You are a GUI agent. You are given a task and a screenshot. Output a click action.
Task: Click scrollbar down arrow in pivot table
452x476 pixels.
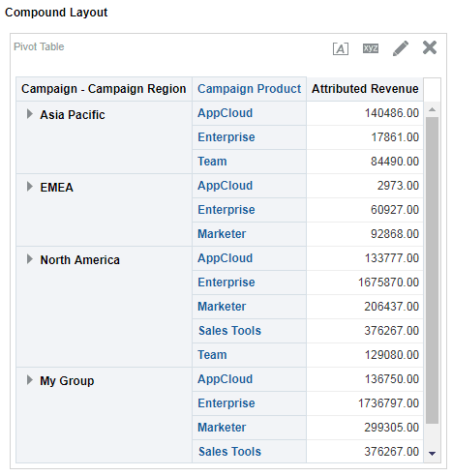(432, 454)
